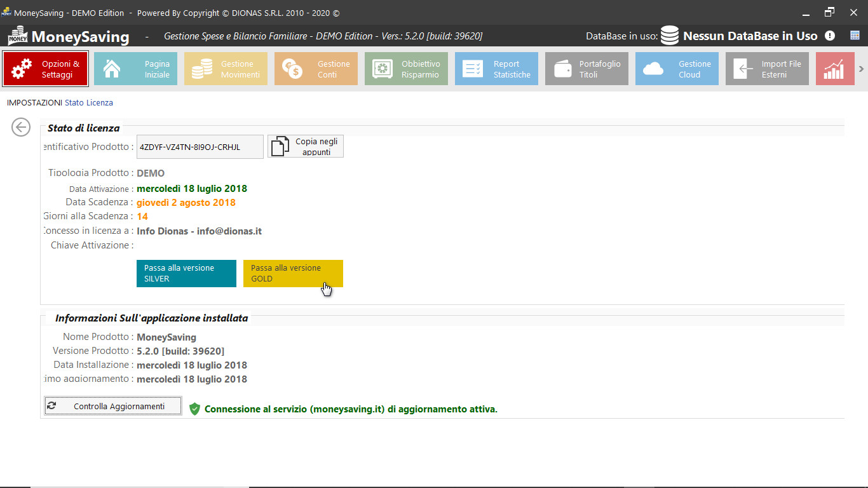Click the 'Stato Licenza' breadcrumb link
Image resolution: width=868 pixels, height=488 pixels.
point(89,102)
